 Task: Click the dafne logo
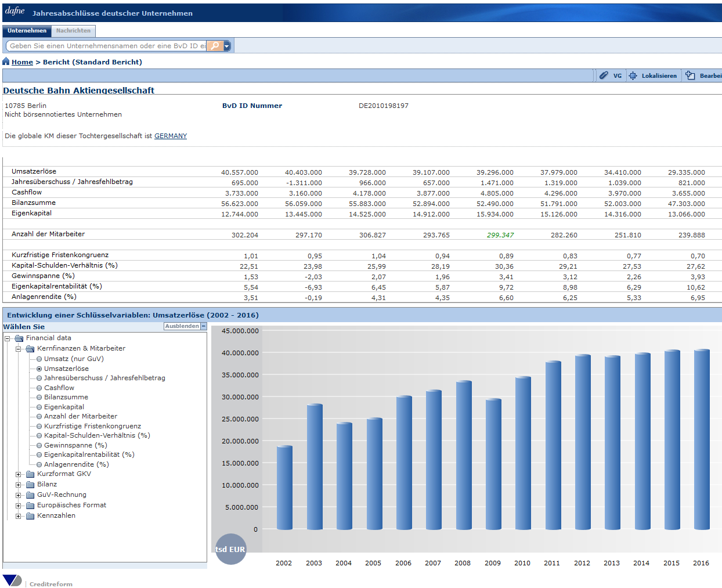point(15,11)
